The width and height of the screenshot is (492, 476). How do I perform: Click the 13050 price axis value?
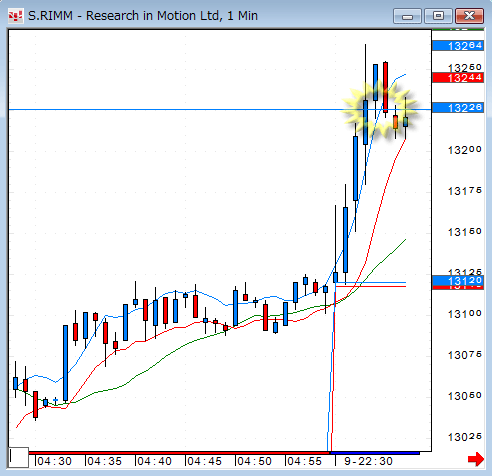coord(465,396)
